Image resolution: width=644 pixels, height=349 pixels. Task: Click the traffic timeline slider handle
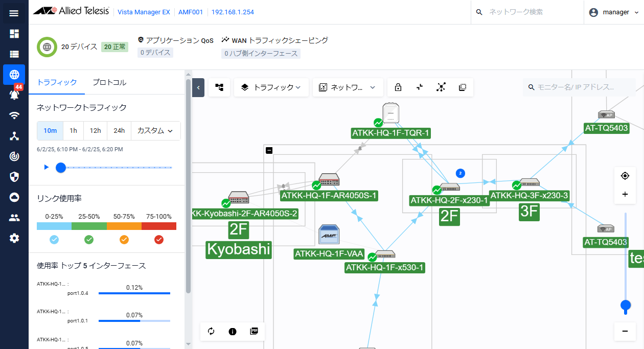[61, 167]
